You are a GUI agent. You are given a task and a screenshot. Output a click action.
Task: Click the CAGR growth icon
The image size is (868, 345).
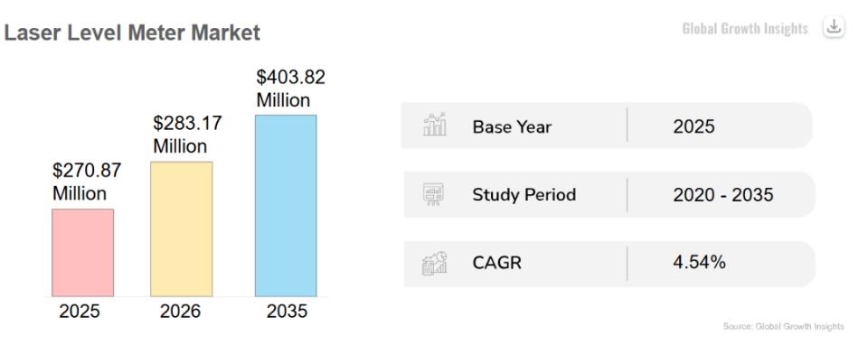[435, 263]
